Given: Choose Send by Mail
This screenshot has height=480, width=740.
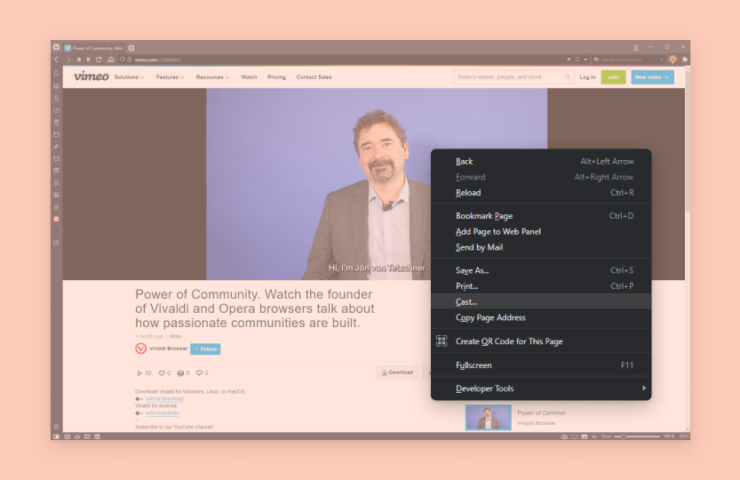Looking at the screenshot, I should pos(541,247).
